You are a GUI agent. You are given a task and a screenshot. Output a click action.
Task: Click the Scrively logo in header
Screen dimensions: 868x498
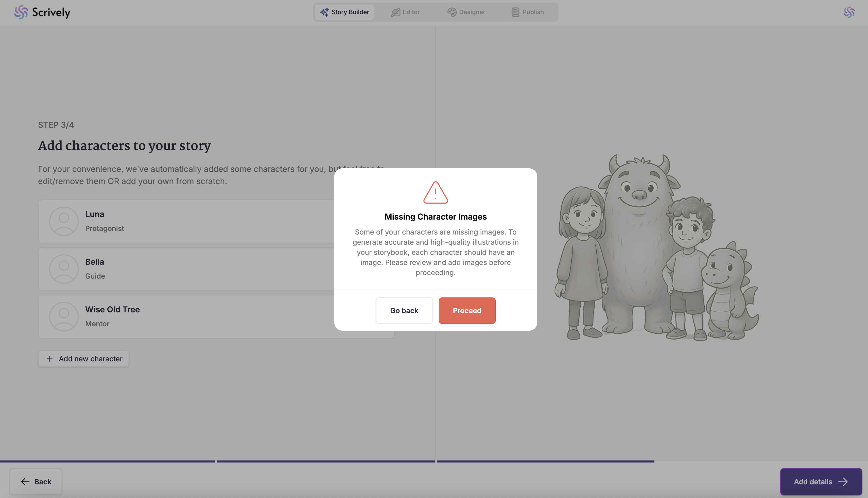[x=42, y=12]
